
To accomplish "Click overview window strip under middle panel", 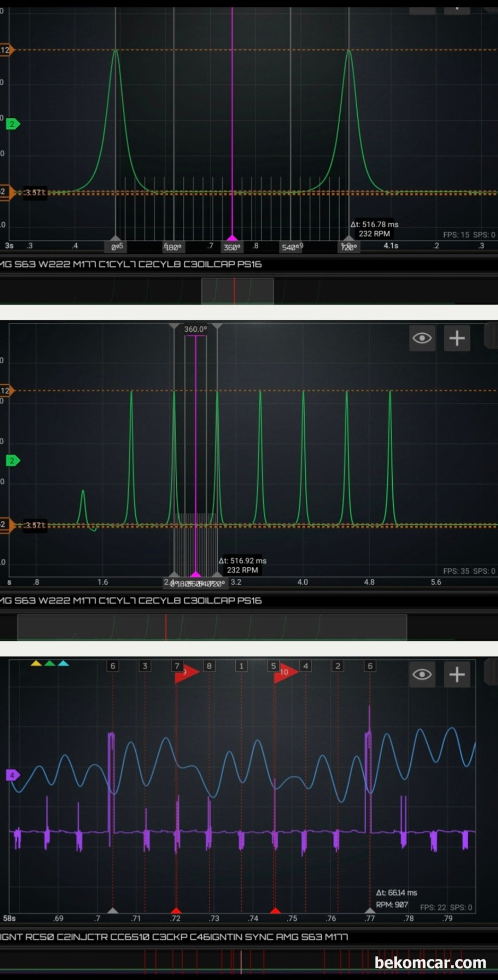I will pyautogui.click(x=212, y=627).
